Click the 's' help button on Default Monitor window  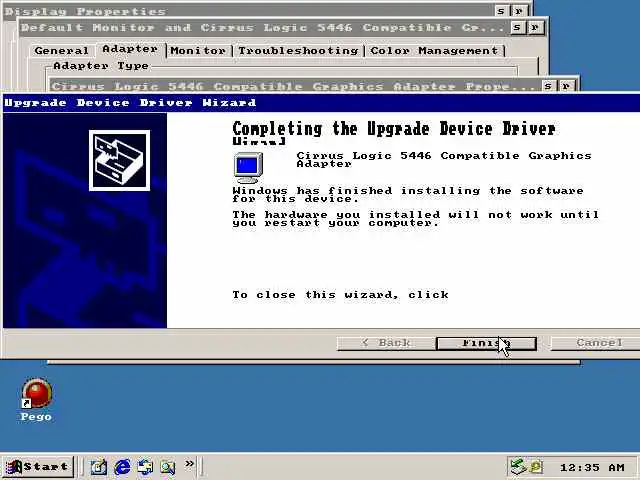click(517, 28)
